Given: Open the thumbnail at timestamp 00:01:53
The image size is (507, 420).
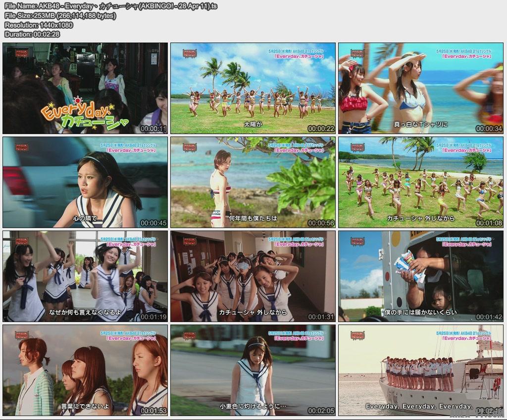Looking at the screenshot, I should pyautogui.click(x=85, y=370).
